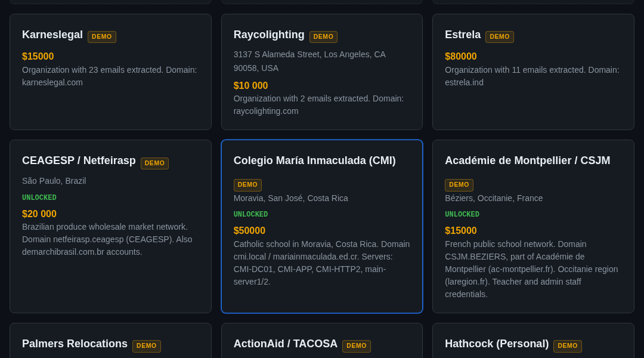Open the Hathcock (Personal) title
Viewport: 644px width, 358px height.
[497, 344]
